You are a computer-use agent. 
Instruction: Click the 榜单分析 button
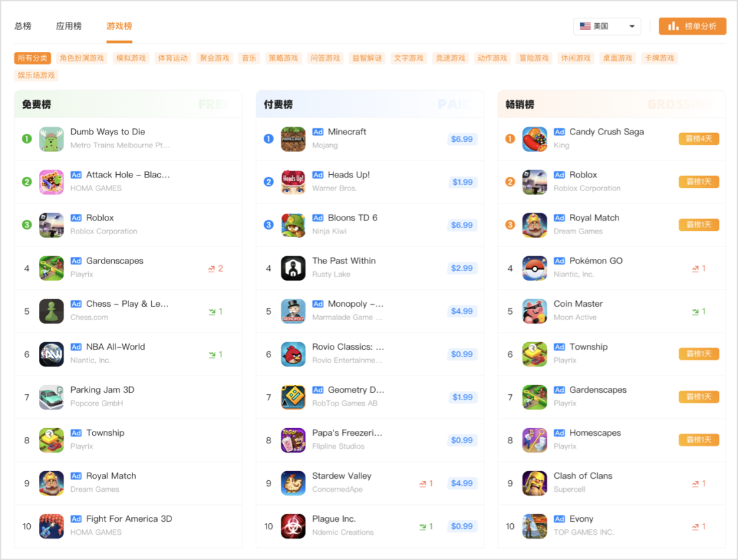(x=692, y=27)
